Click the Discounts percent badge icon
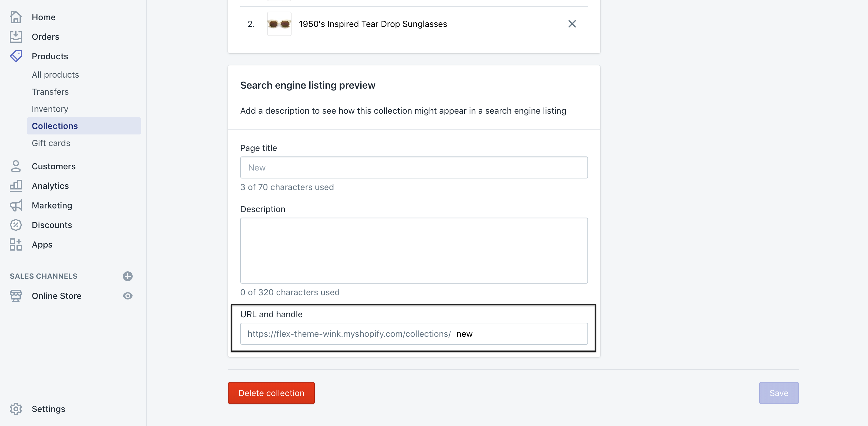Image resolution: width=868 pixels, height=426 pixels. [16, 225]
